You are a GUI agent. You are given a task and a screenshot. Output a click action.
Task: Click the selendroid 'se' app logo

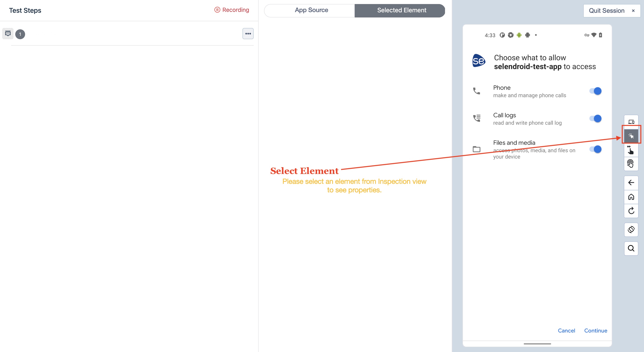coord(478,61)
